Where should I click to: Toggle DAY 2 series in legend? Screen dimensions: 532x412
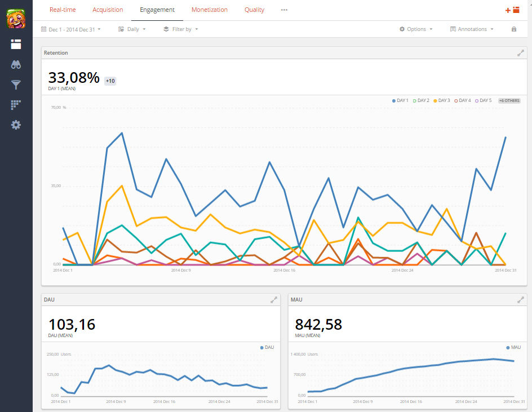[421, 100]
